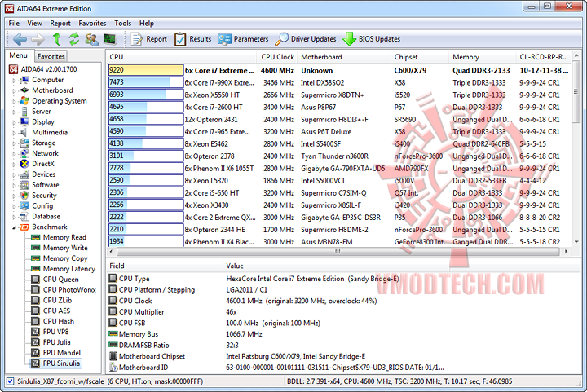587x392 pixels.
Task: Open the Results toolbar button
Action: (x=192, y=39)
